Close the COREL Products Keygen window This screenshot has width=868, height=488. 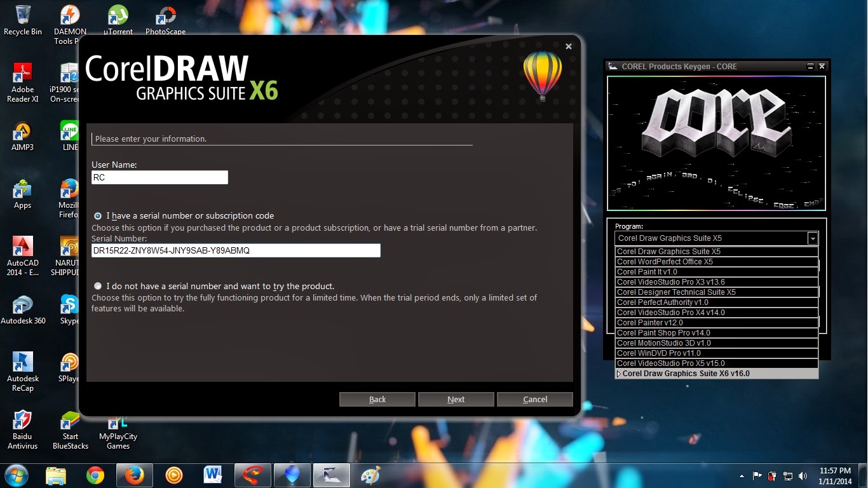pyautogui.click(x=822, y=66)
